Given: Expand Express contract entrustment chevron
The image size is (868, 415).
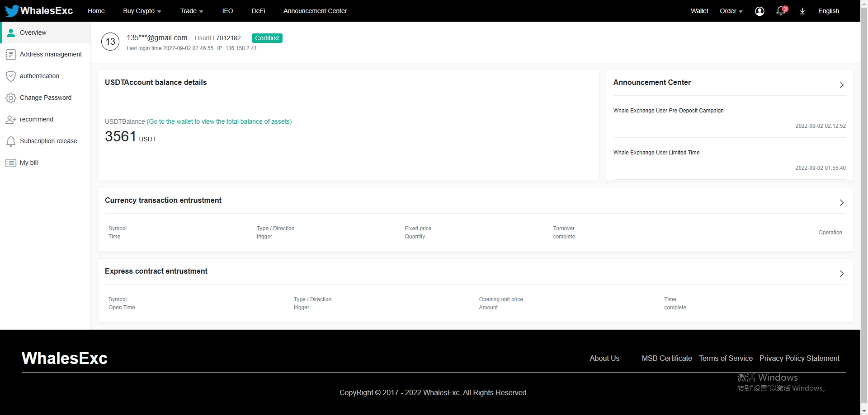Looking at the screenshot, I should [x=842, y=274].
